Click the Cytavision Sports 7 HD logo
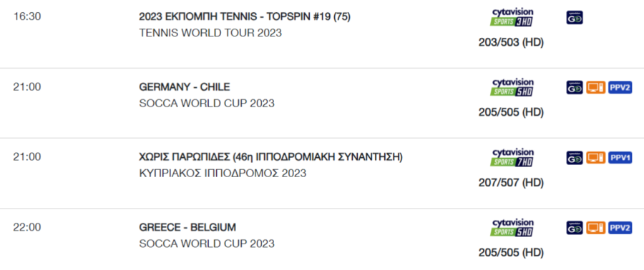Screen dimensions: 644x270 (512, 157)
